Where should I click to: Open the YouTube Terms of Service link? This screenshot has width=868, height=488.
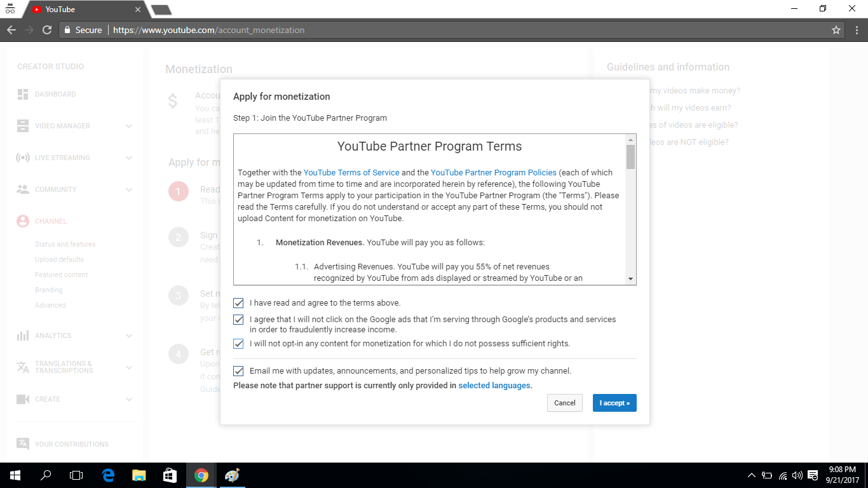[351, 172]
